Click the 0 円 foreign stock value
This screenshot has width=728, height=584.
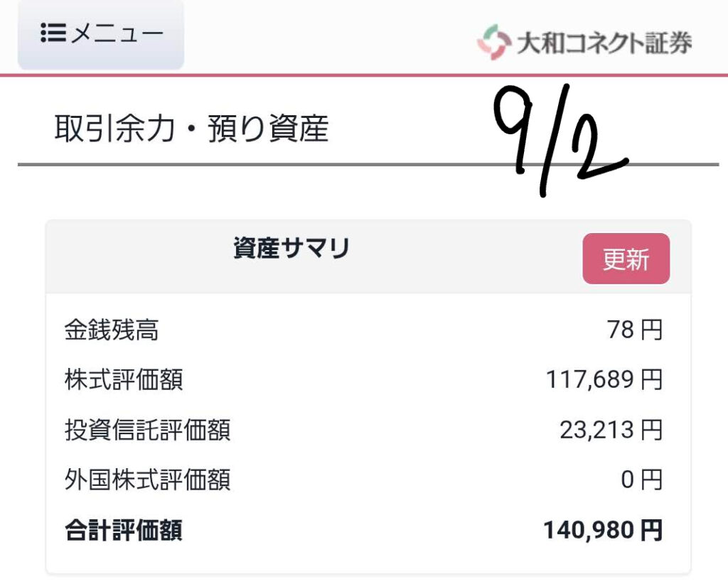pos(642,479)
